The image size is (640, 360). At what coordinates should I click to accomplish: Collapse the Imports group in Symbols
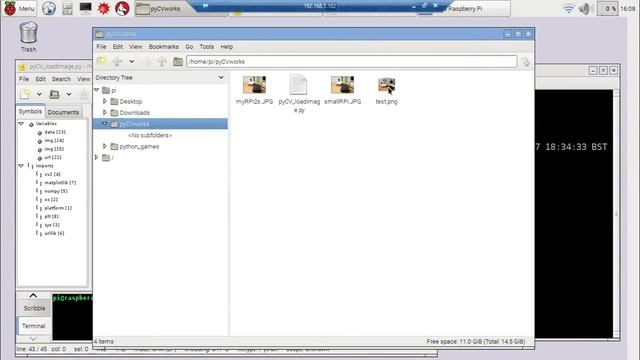coord(21,165)
